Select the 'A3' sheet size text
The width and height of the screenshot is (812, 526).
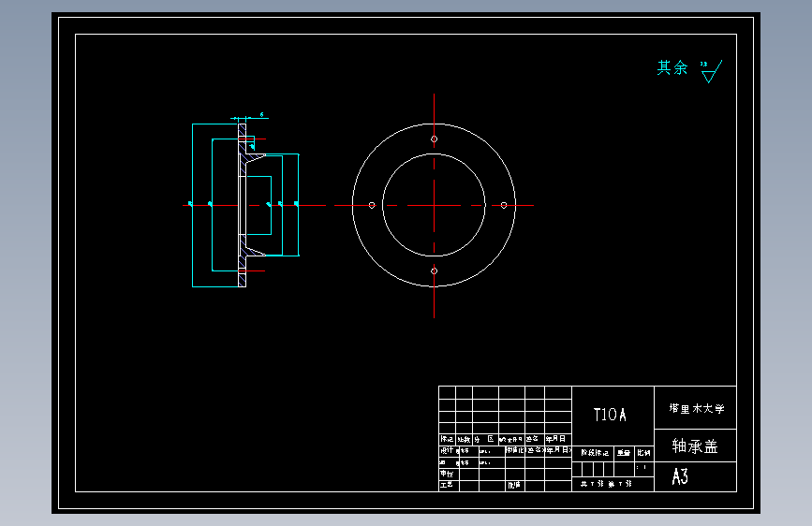(680, 476)
